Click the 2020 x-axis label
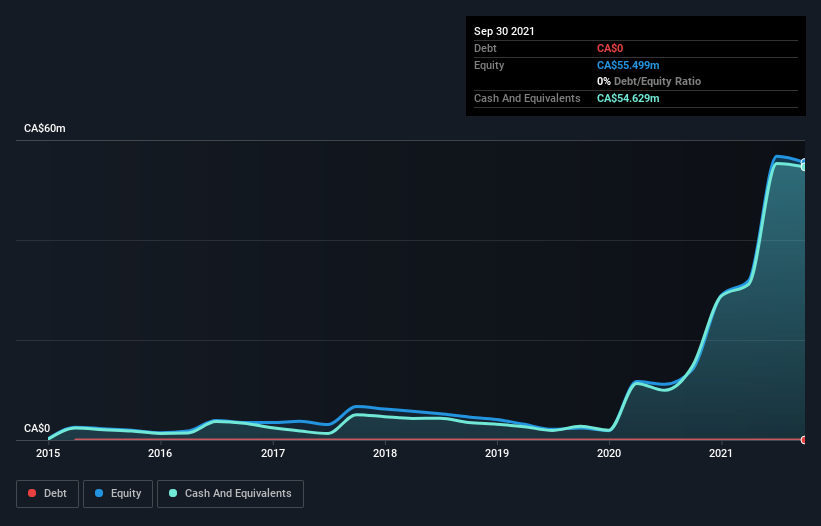 (609, 453)
